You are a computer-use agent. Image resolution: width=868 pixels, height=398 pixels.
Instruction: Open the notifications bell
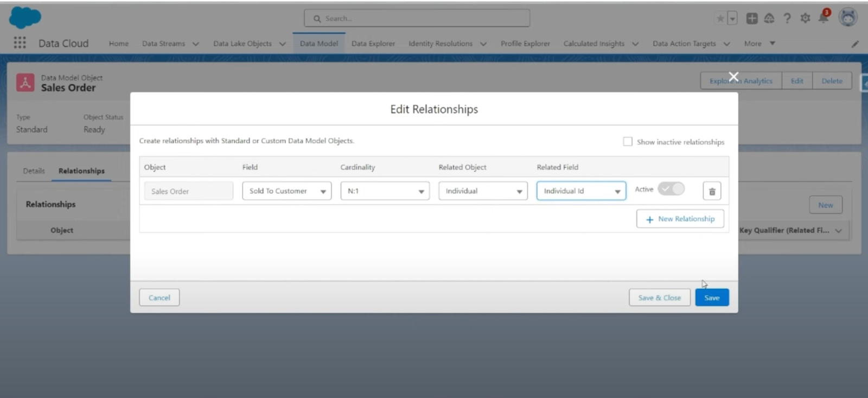824,17
